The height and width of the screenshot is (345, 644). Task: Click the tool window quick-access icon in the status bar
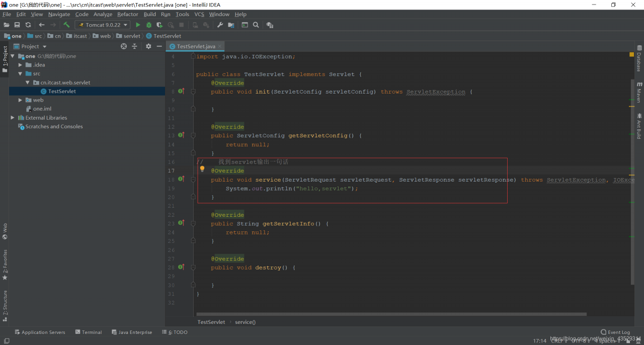pyautogui.click(x=7, y=340)
